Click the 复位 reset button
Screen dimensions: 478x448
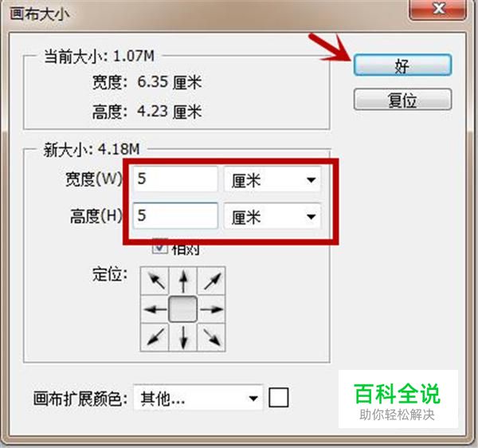(402, 100)
